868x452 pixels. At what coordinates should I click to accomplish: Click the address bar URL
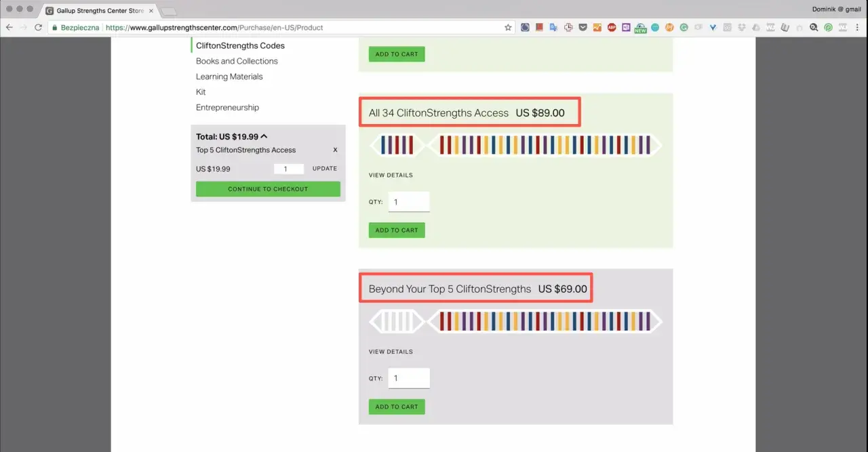pos(214,28)
